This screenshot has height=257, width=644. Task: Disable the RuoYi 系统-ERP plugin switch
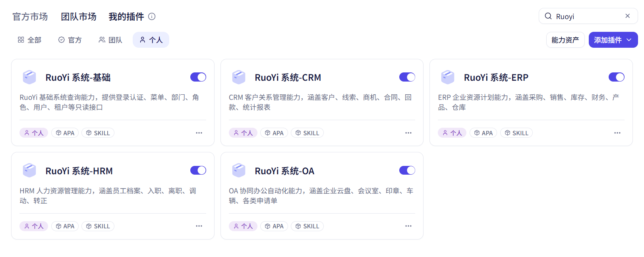tap(617, 77)
